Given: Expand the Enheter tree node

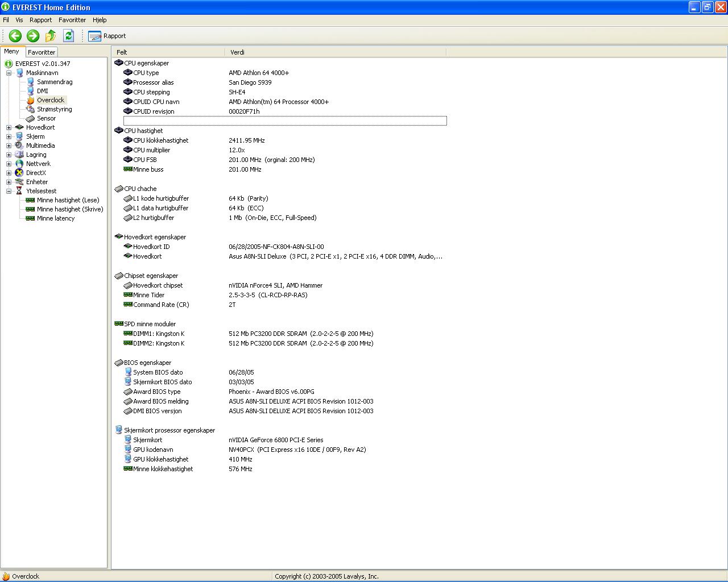Looking at the screenshot, I should point(9,182).
